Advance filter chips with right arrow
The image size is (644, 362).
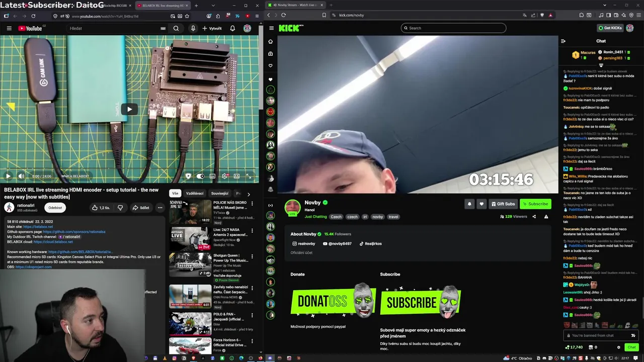pos(249,194)
